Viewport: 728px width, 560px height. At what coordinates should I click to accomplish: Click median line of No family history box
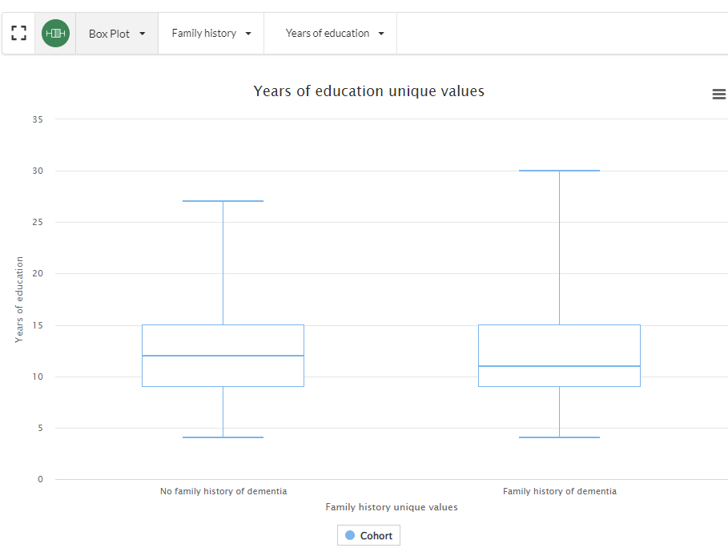(223, 356)
